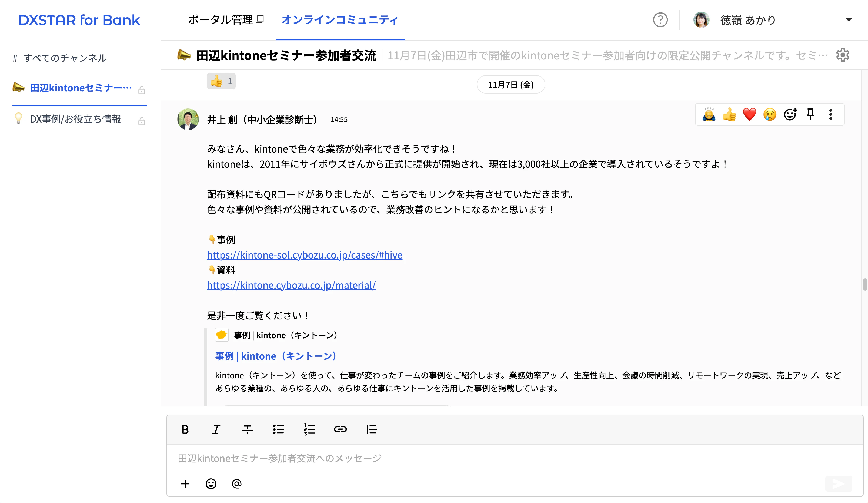
Task: Switch to オンラインコミュニティ tab
Action: coord(340,20)
